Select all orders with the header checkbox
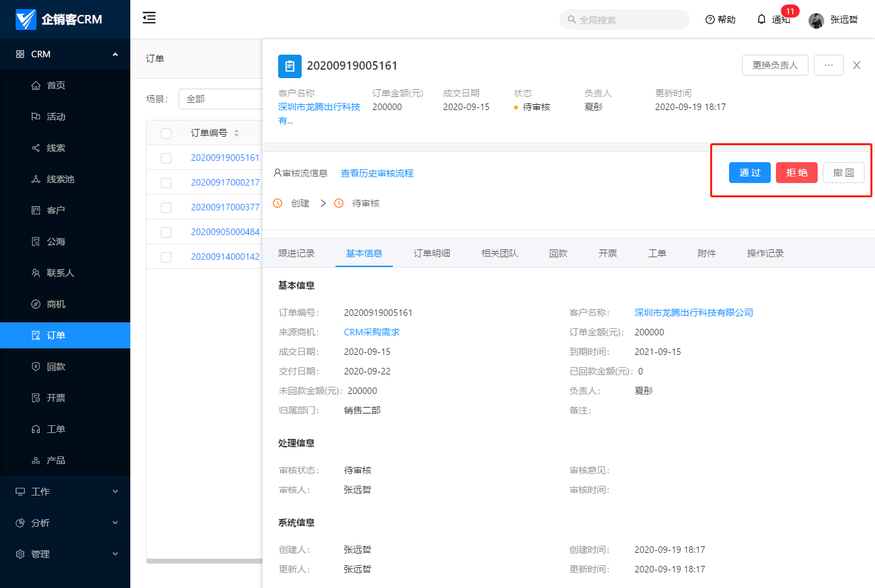This screenshot has width=875, height=588. click(166, 133)
